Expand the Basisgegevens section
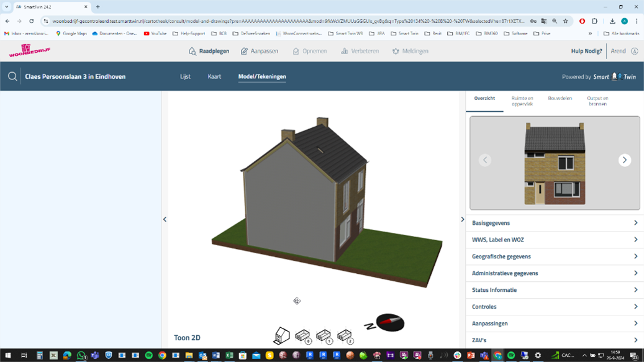Image resolution: width=644 pixels, height=362 pixels. click(554, 223)
